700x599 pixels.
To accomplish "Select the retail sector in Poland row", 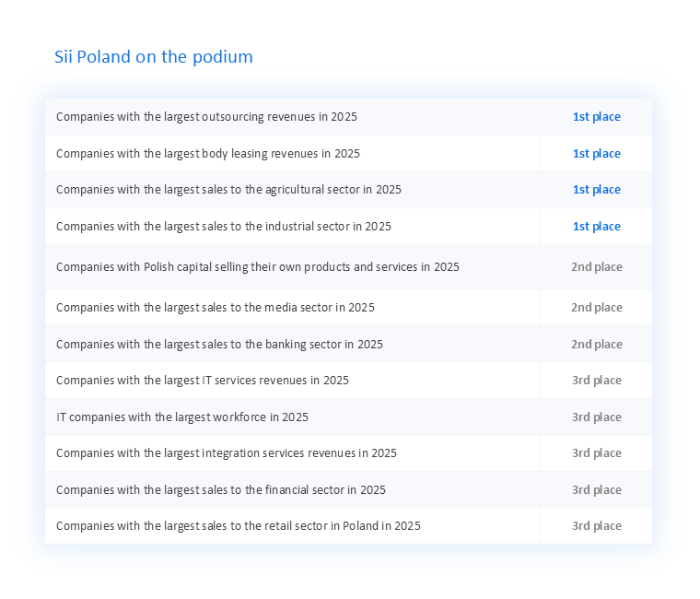I will (x=348, y=526).
